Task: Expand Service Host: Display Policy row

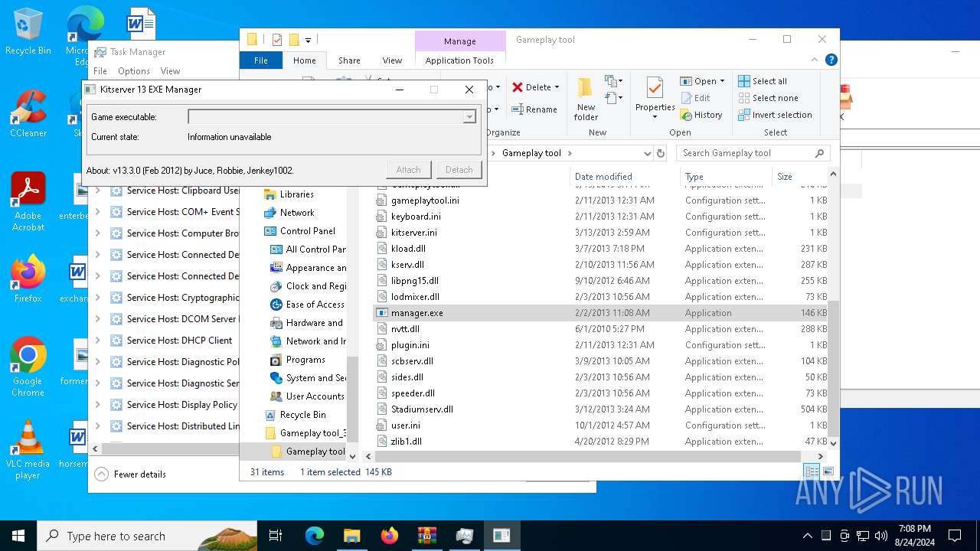Action: [x=97, y=405]
